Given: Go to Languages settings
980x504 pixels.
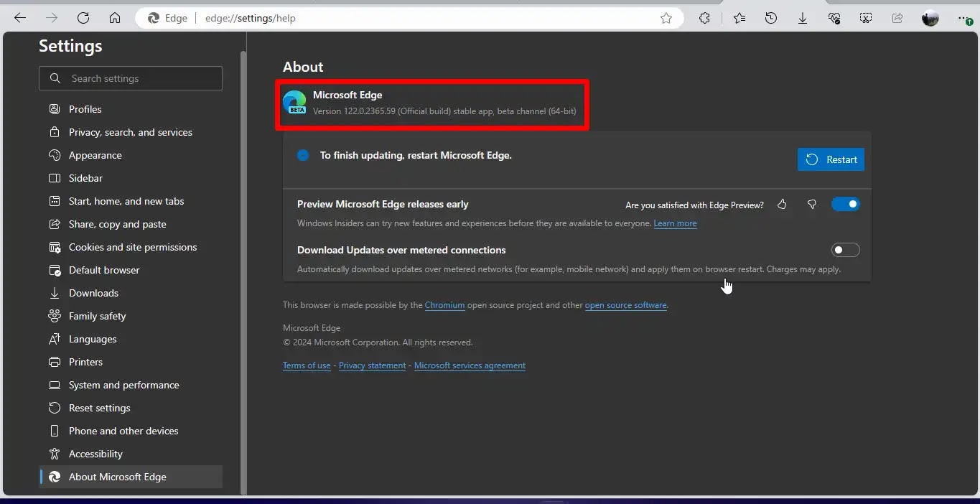Looking at the screenshot, I should (x=131, y=339).
